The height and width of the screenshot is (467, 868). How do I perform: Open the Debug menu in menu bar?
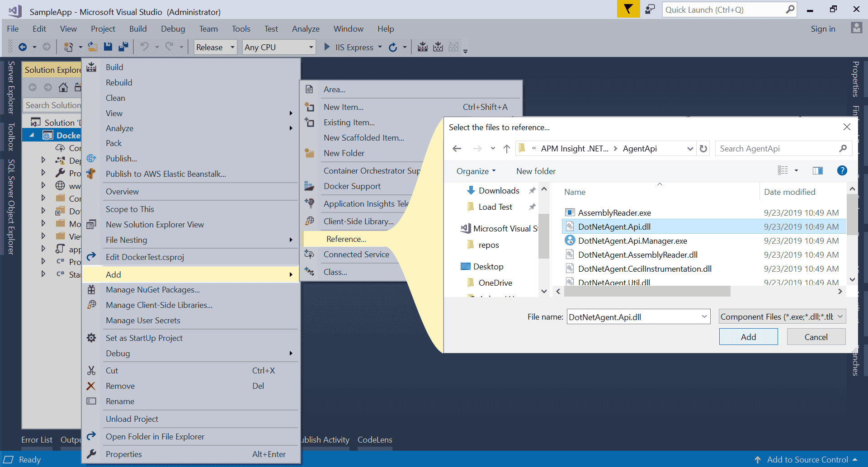[173, 29]
